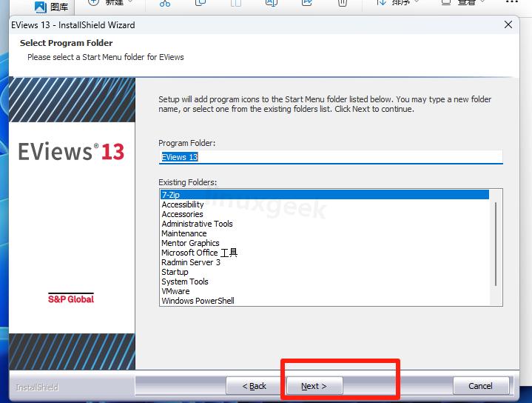Click the Existing Folders list scrollbar
This screenshot has height=403, width=532.
coord(496,246)
